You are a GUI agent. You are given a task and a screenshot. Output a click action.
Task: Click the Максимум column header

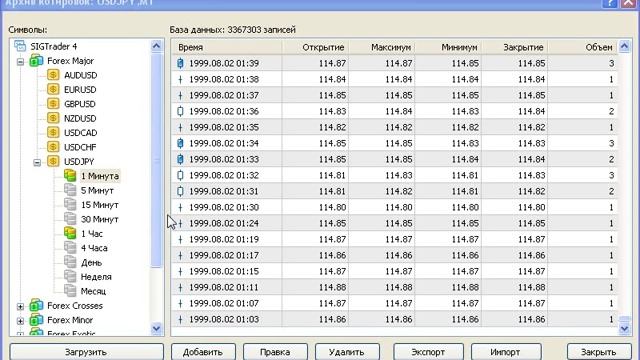[382, 47]
